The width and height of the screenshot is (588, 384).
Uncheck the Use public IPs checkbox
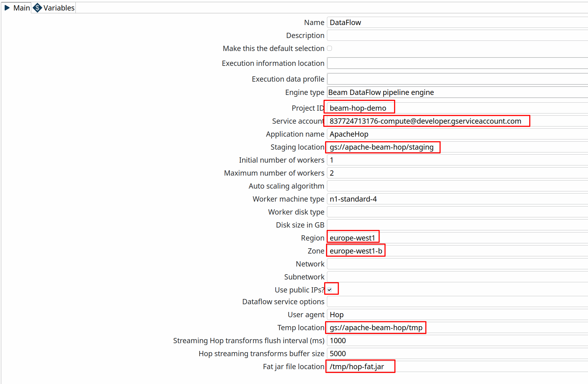point(329,290)
